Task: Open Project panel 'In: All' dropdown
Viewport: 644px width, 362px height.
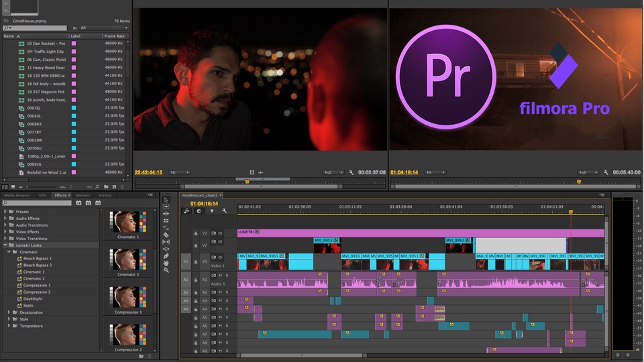Action: [105, 28]
